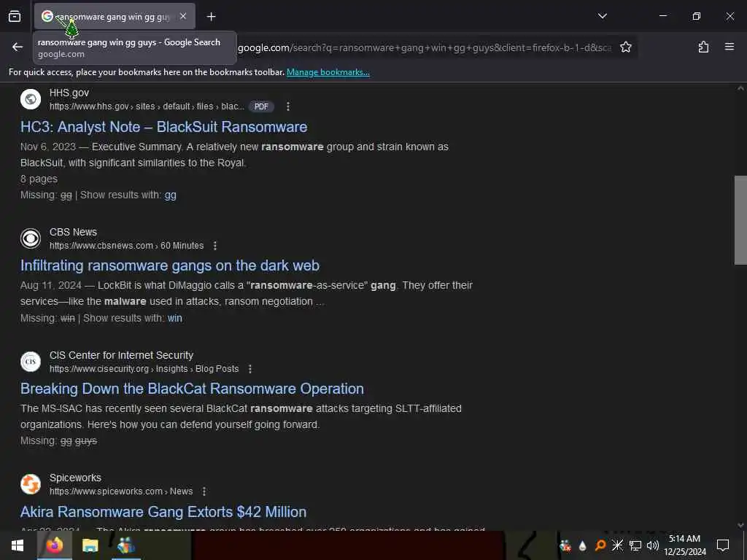Click the colorful people app taskbar icon
747x560 pixels.
coord(125,545)
